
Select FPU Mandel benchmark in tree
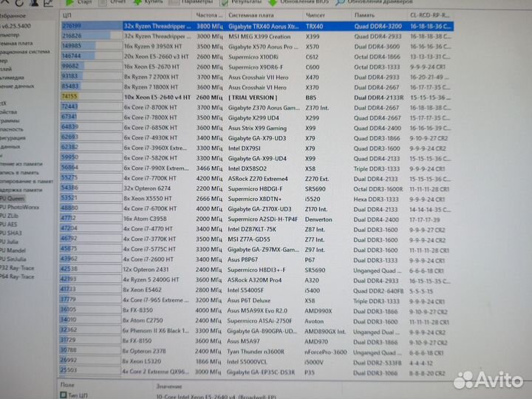coord(13,250)
